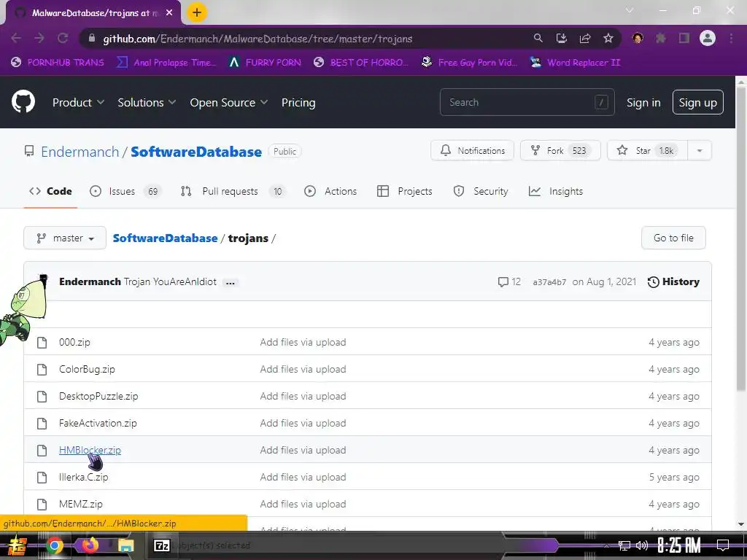The width and height of the screenshot is (747, 560).
Task: Open the Pull requests tab
Action: [233, 192]
